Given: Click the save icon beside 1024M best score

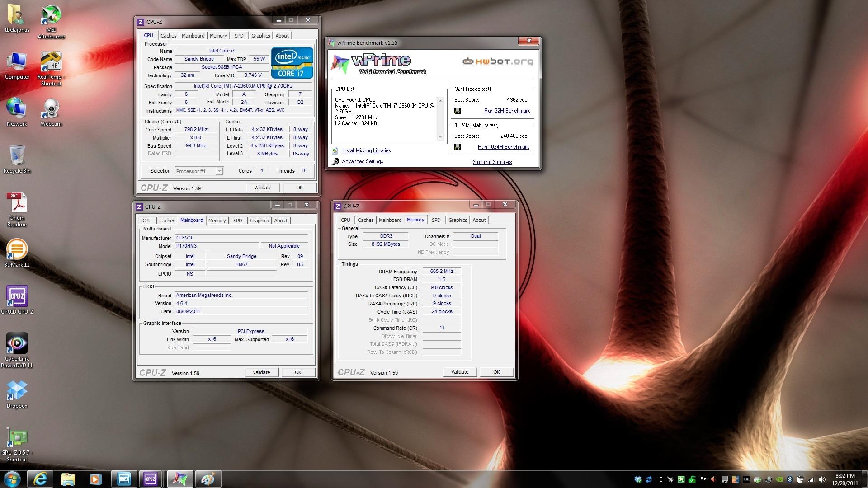Looking at the screenshot, I should pos(458,147).
